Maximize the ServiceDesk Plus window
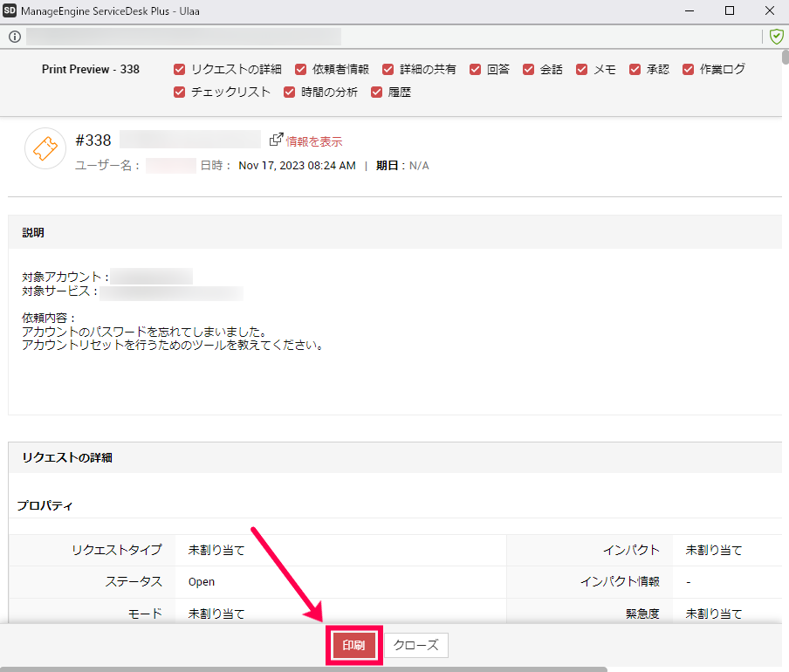The width and height of the screenshot is (789, 672). (730, 10)
